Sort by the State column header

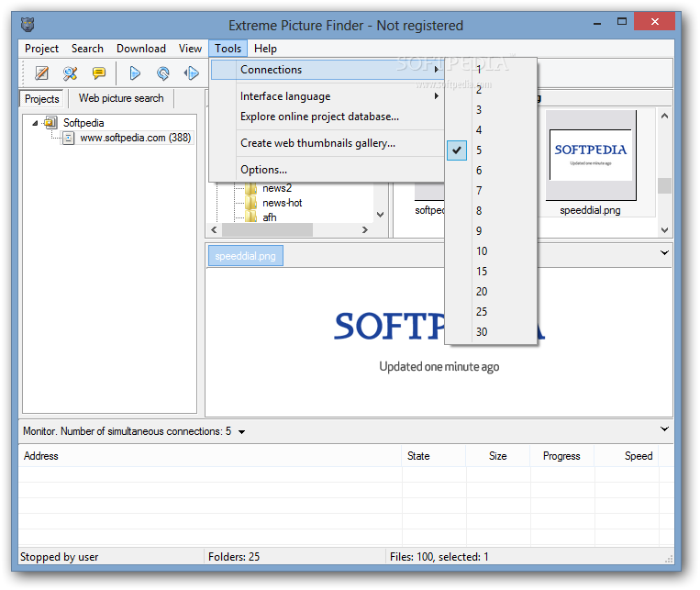click(434, 456)
